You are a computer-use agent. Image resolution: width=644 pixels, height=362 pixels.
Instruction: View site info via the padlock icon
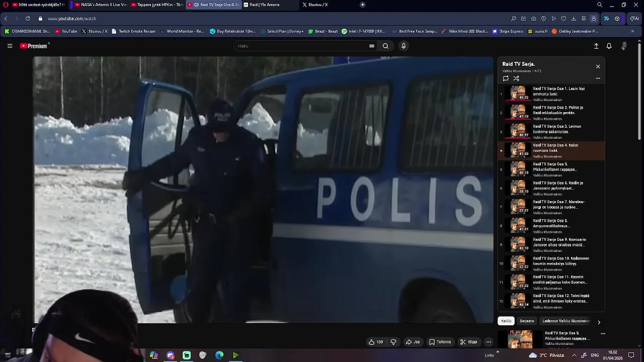click(x=41, y=19)
